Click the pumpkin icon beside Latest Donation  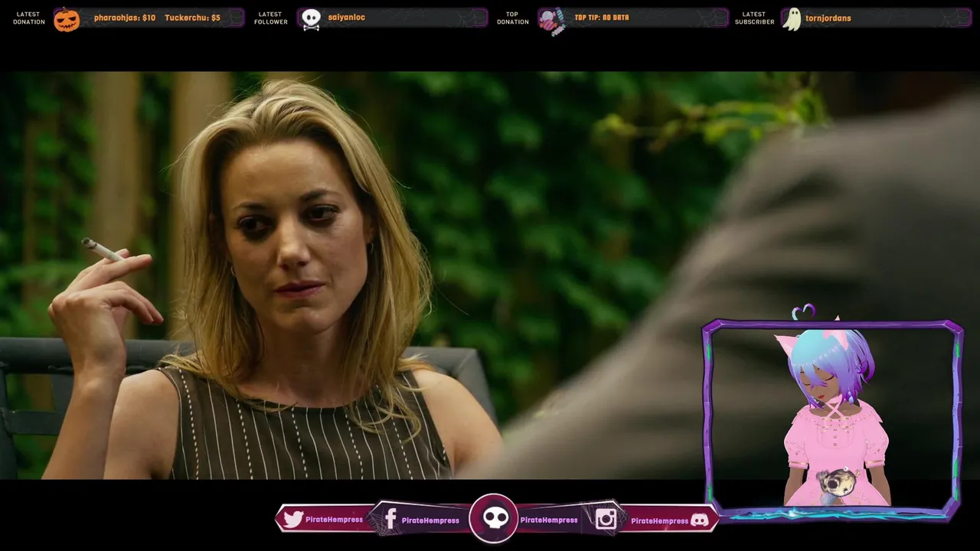click(67, 18)
